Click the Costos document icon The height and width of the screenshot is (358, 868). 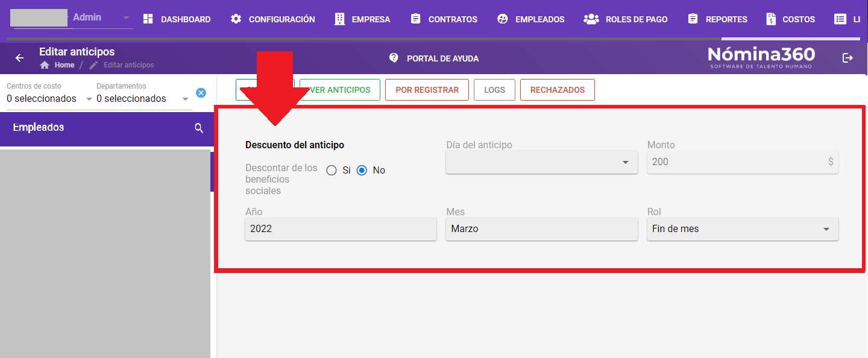coord(771,19)
